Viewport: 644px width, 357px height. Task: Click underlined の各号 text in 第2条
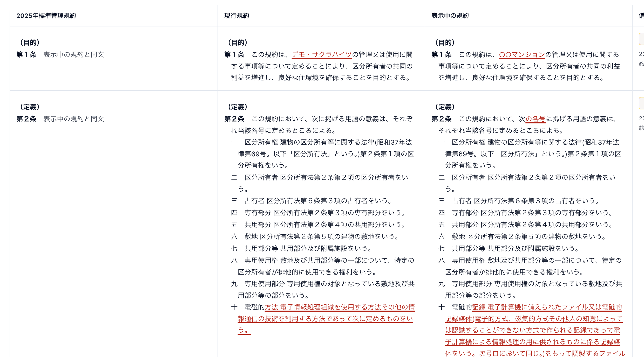(x=535, y=119)
